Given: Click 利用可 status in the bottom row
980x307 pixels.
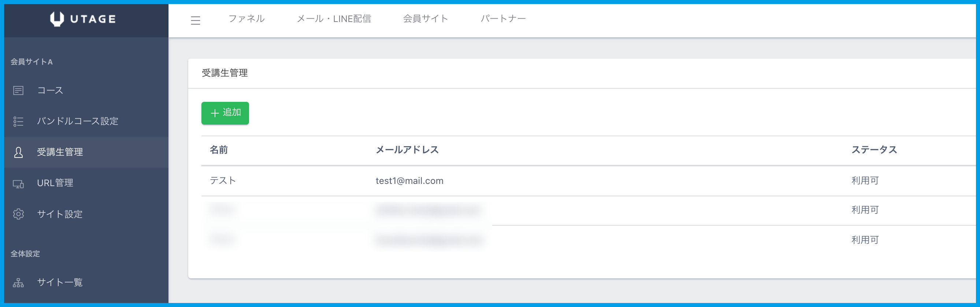Looking at the screenshot, I should 865,240.
